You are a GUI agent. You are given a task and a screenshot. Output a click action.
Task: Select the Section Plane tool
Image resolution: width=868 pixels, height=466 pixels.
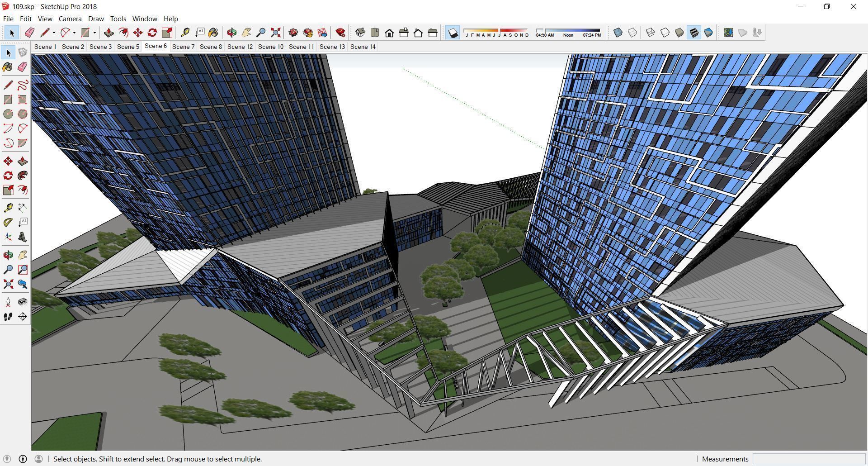click(23, 317)
